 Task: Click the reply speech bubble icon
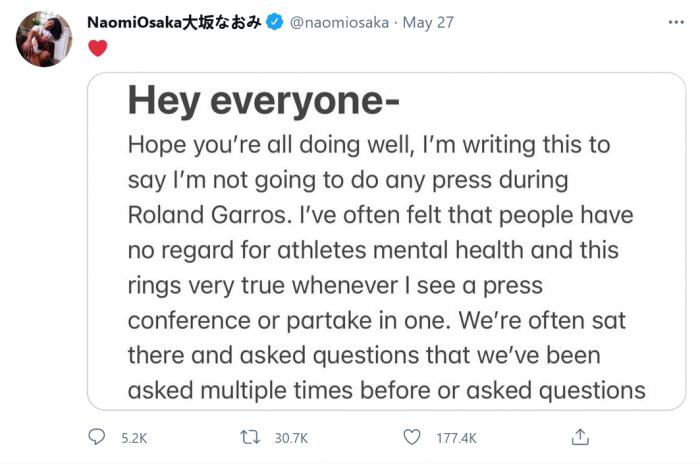click(x=97, y=437)
